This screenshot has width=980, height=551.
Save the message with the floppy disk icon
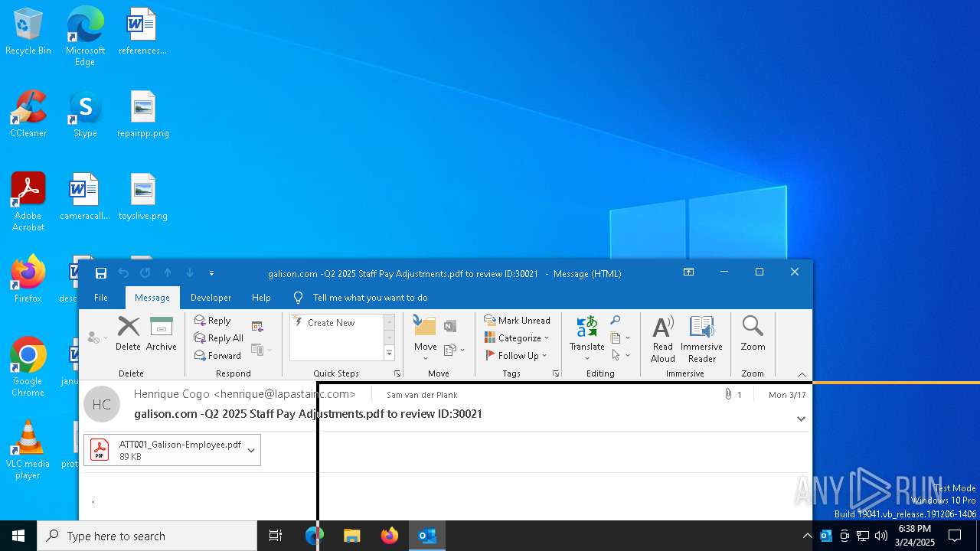(x=100, y=273)
